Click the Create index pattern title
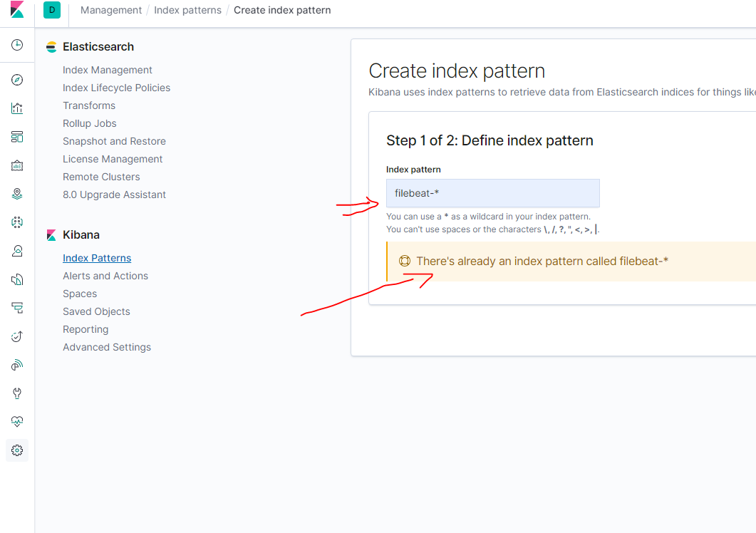This screenshot has width=756, height=533. tap(457, 71)
